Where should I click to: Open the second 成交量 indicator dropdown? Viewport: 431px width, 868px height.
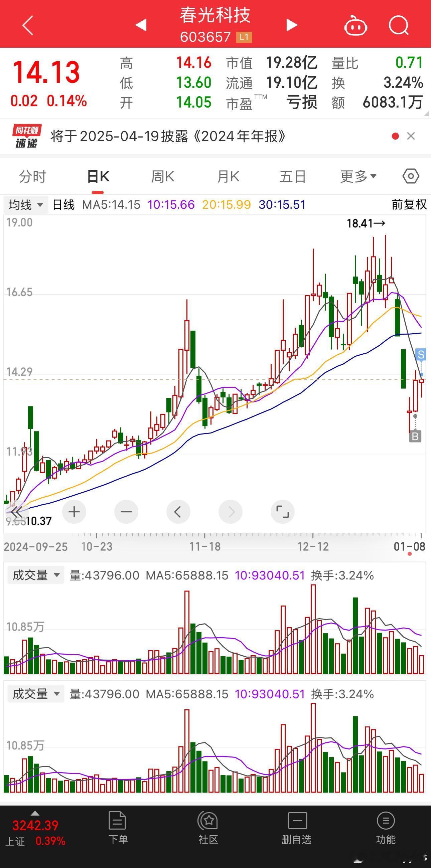[36, 694]
